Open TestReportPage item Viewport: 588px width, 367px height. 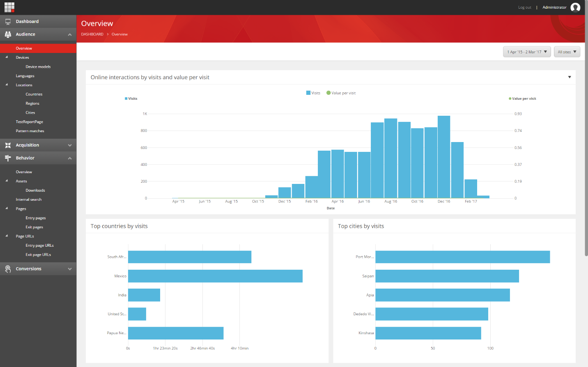click(29, 122)
